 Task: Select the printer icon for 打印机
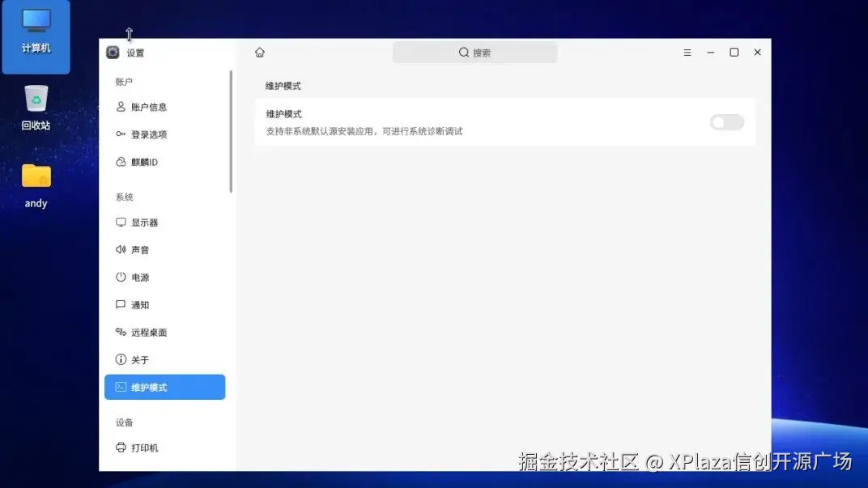click(x=119, y=448)
